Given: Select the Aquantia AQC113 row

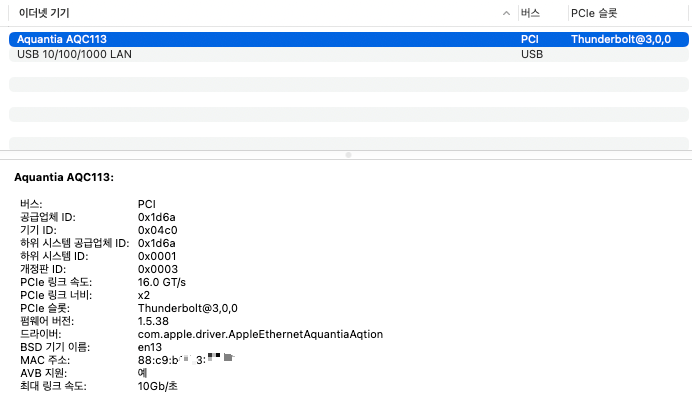Looking at the screenshot, I should click(349, 39).
